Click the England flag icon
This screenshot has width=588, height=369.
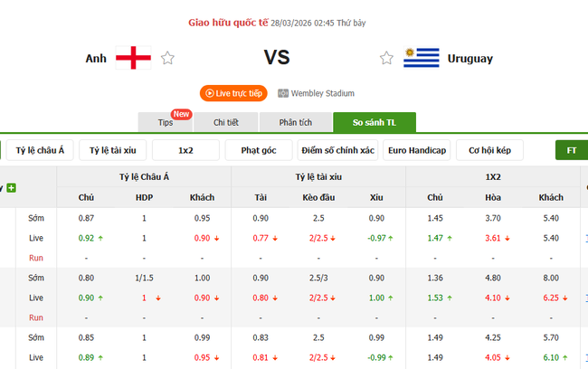[x=133, y=58]
